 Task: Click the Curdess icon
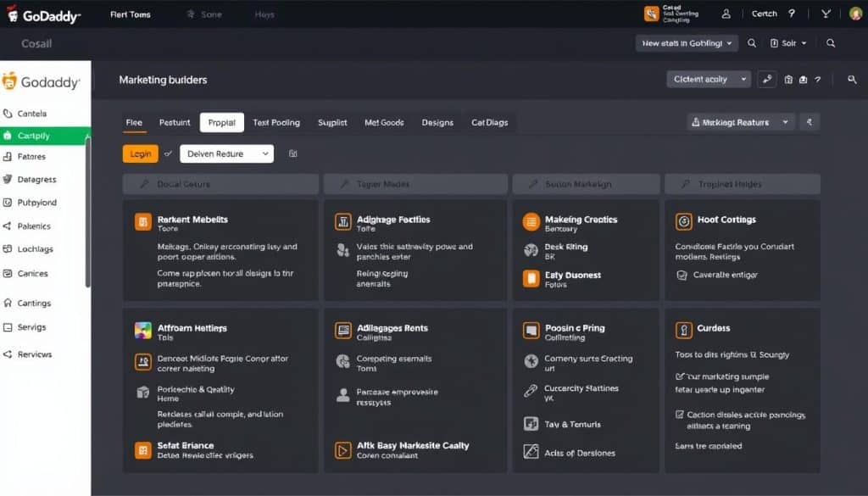pos(684,331)
